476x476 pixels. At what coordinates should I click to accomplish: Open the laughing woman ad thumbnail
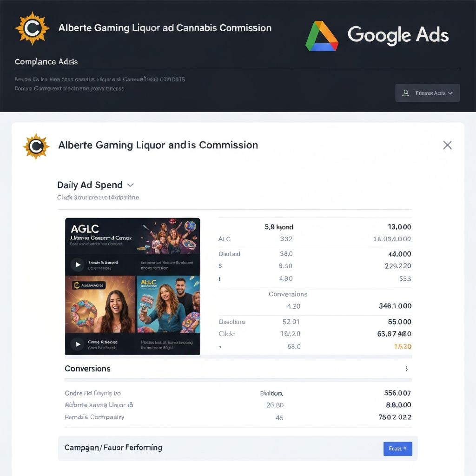point(100,304)
